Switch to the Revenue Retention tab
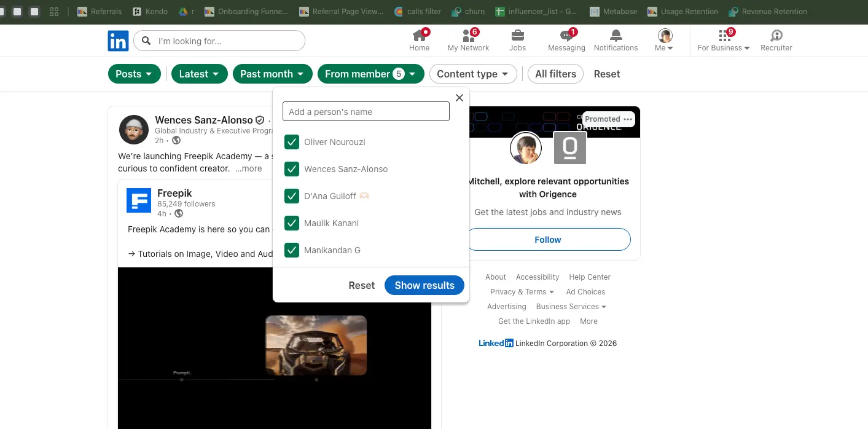 768,12
